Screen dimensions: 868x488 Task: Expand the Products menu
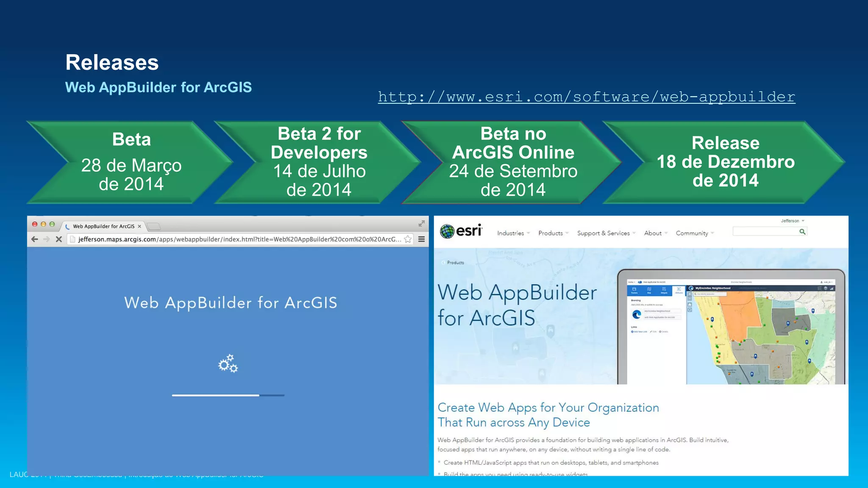[x=553, y=233]
